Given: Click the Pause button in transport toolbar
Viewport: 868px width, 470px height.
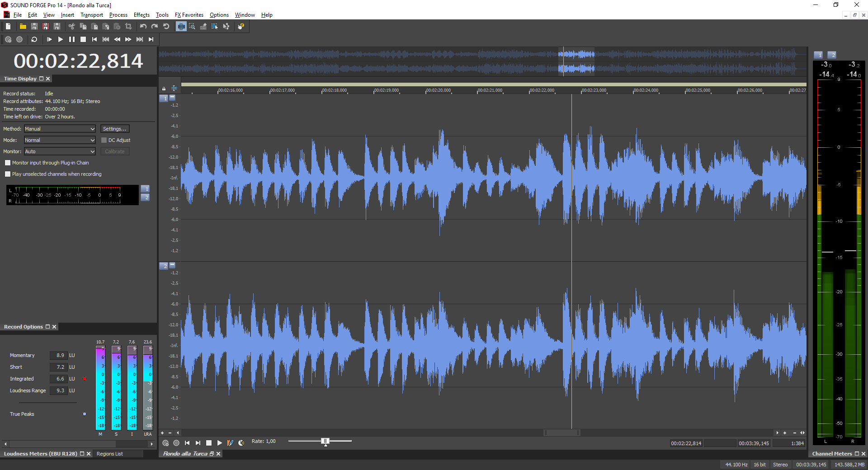Looking at the screenshot, I should (71, 40).
